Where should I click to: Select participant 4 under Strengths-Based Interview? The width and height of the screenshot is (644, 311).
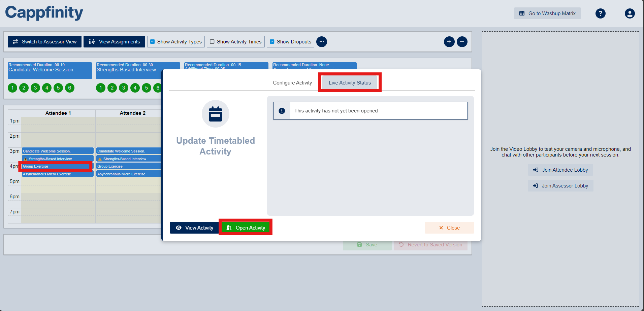(x=135, y=88)
